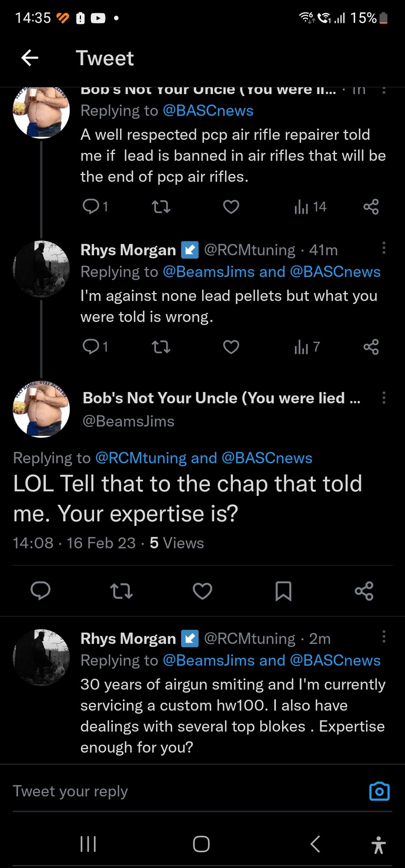Screen dimensions: 405x868
Task: Retweet Rhys Morgan's 41m reply
Action: (161, 347)
